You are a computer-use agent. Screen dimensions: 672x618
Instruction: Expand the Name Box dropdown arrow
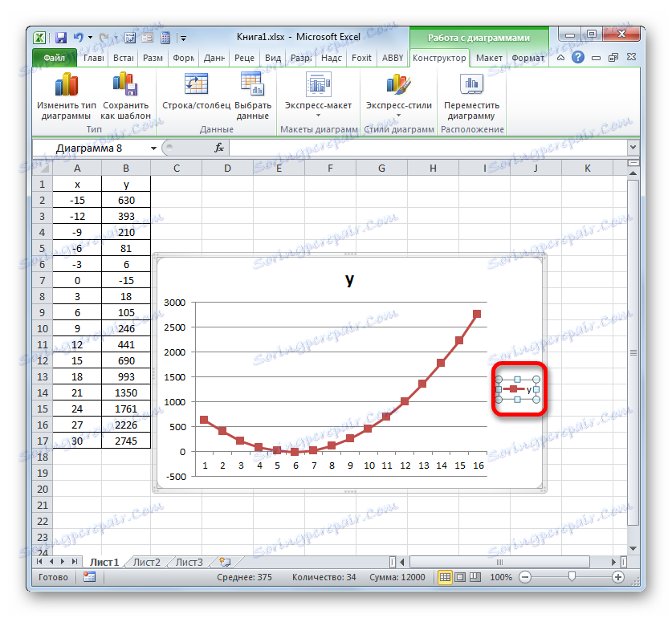[153, 148]
